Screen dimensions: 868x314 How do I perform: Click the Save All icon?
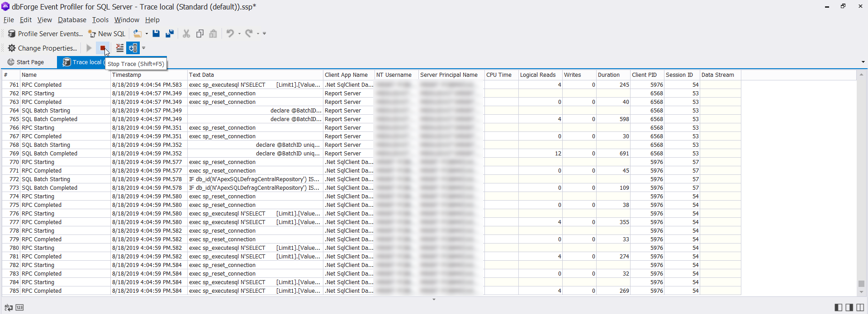point(170,33)
